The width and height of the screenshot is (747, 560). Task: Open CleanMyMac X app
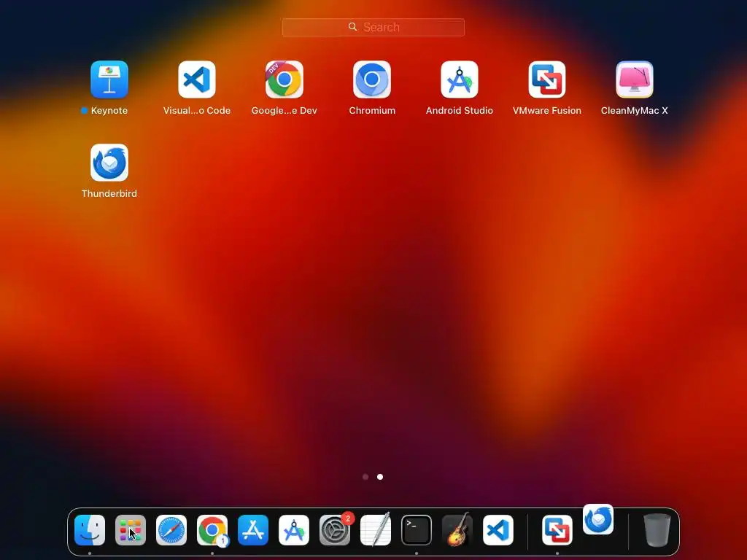pos(635,79)
